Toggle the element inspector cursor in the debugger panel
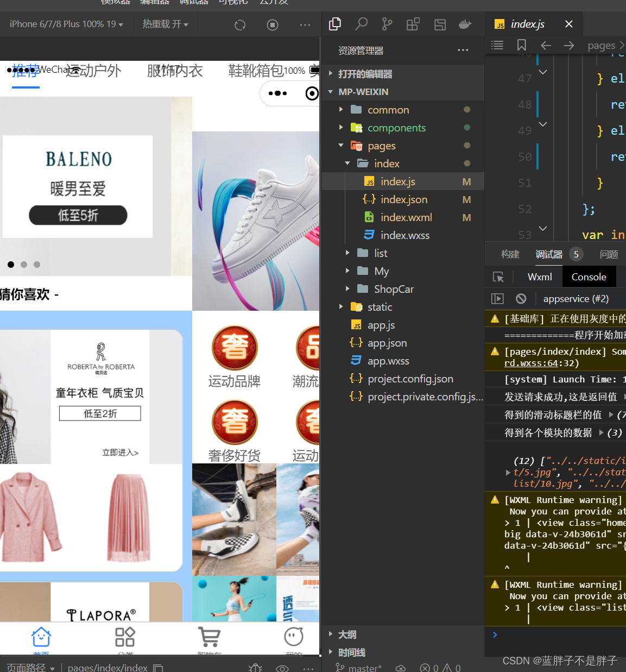Screen dimensions: 626x672 point(498,277)
